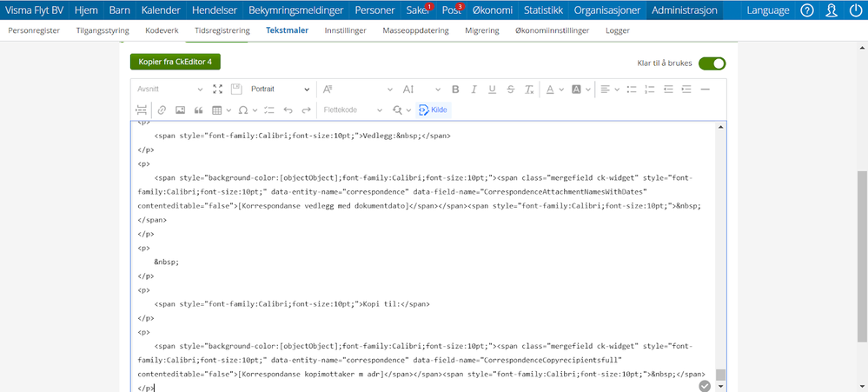Apply bold formatting
868x392 pixels.
coord(455,90)
